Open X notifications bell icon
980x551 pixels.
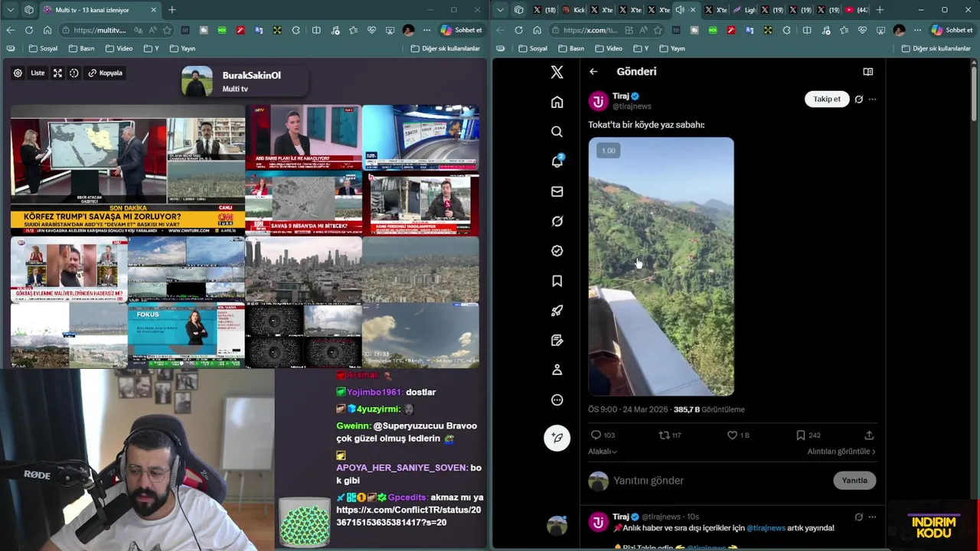(557, 161)
